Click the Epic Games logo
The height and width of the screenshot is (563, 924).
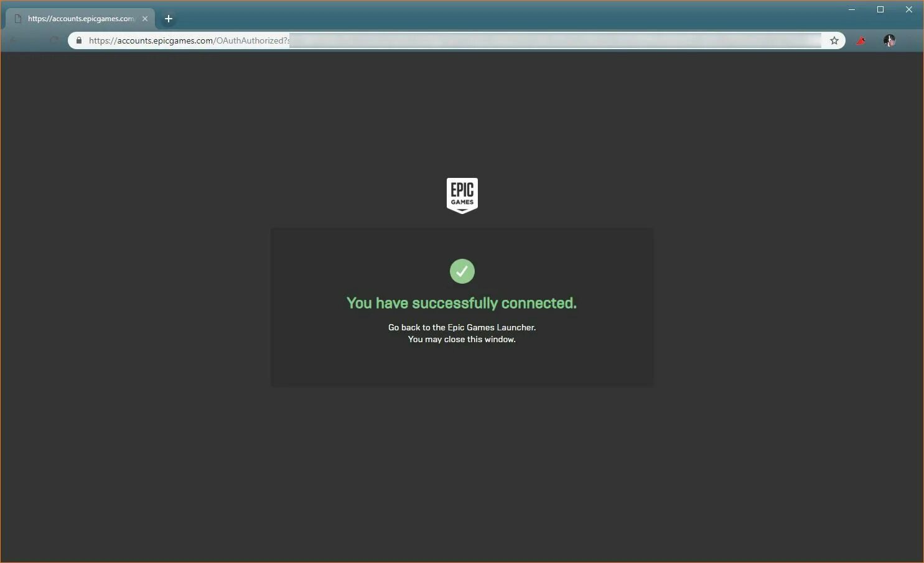[x=462, y=196]
